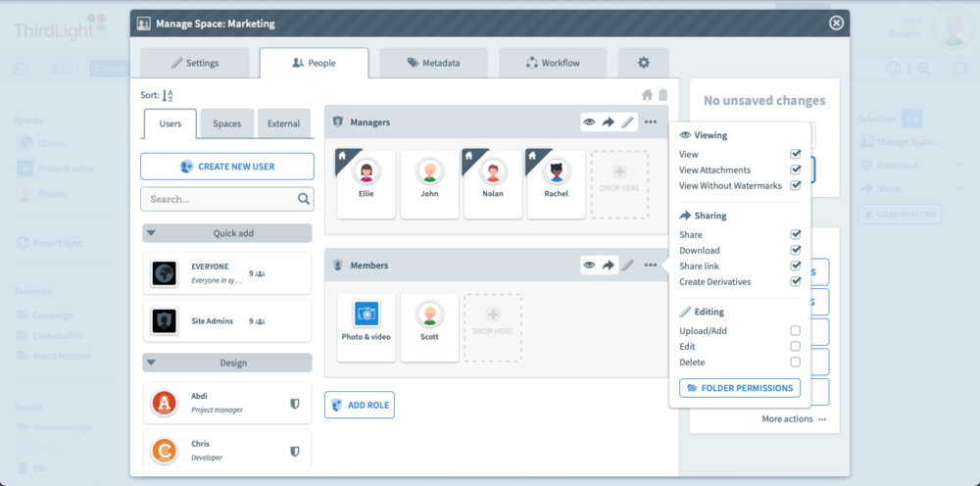980x486 pixels.
Task: Click the share arrow icon in Members row
Action: pos(609,266)
